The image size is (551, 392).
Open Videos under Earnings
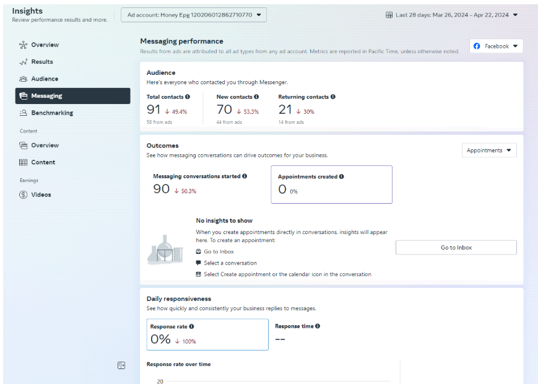pos(41,195)
